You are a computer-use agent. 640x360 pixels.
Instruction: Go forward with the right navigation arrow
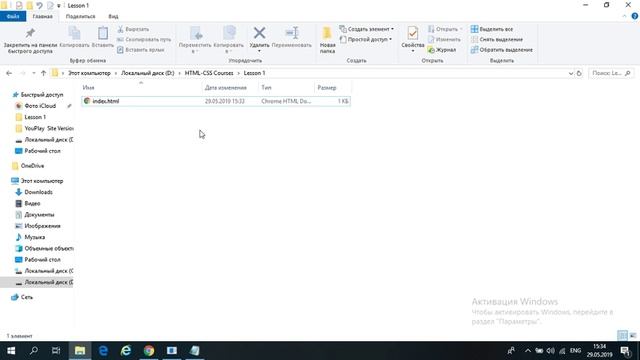[22, 73]
